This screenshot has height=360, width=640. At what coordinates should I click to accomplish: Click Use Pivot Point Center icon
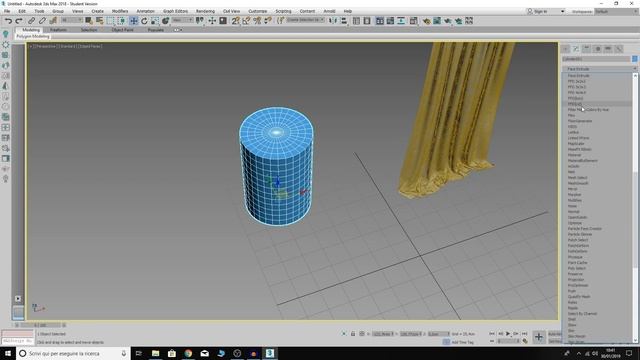[x=199, y=20]
